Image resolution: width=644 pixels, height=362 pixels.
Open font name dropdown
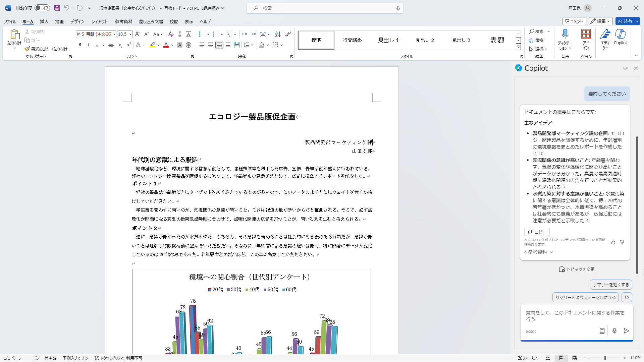coord(114,34)
